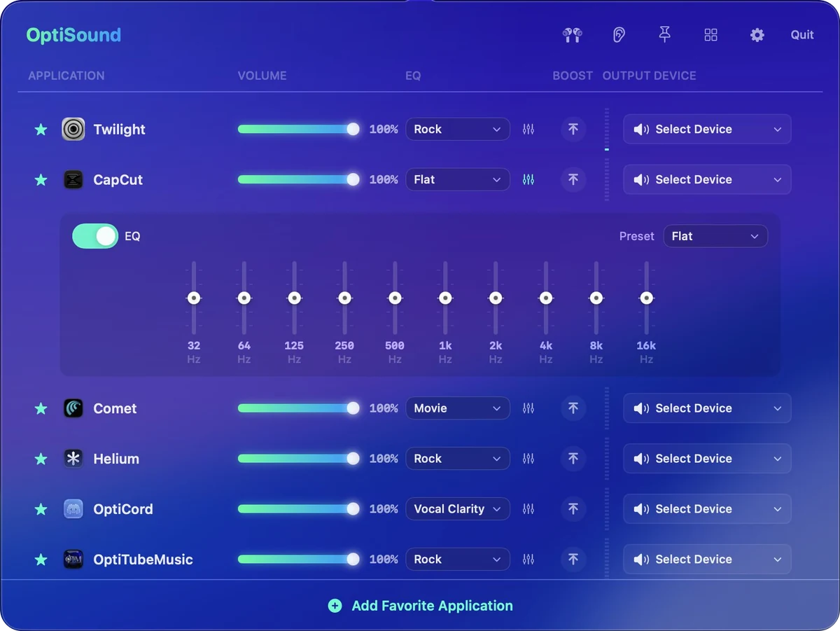Open the grid layout icon in header
Image resolution: width=840 pixels, height=631 pixels.
[711, 35]
